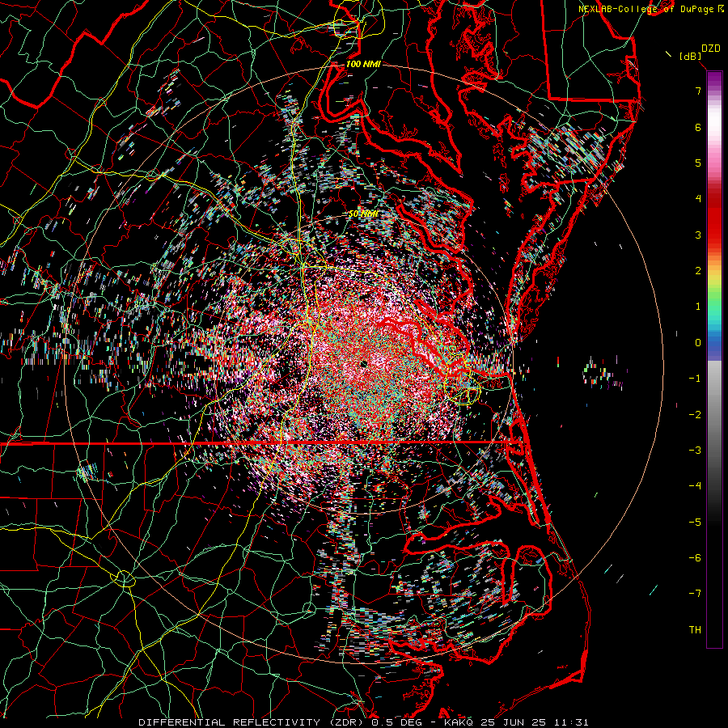This screenshot has height=728, width=728.
Task: Select the -1 dB scale value
Action: point(695,379)
